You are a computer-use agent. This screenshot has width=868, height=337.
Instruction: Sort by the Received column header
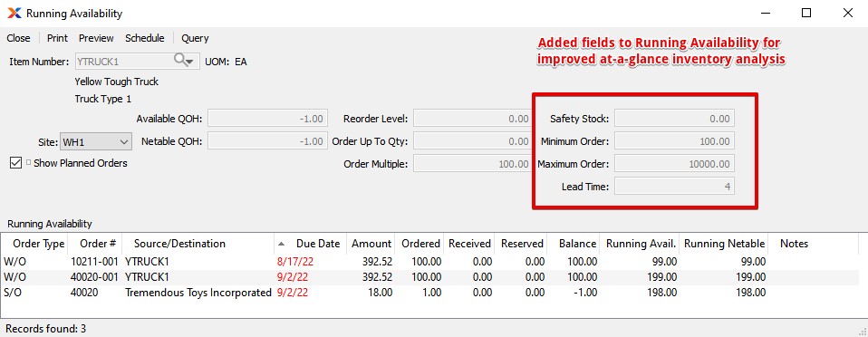(469, 244)
